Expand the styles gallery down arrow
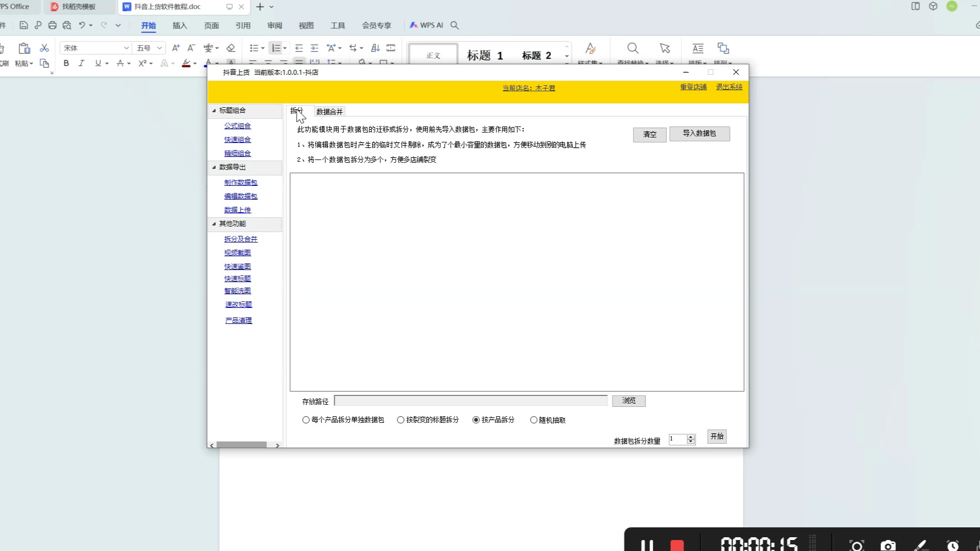980x551 pixels. tap(567, 56)
